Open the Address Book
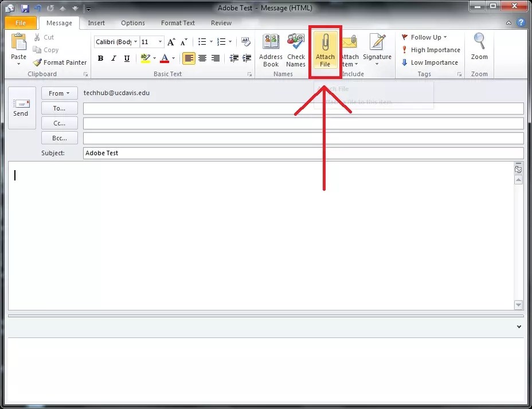Screen dimensions: 532x409 pos(271,50)
